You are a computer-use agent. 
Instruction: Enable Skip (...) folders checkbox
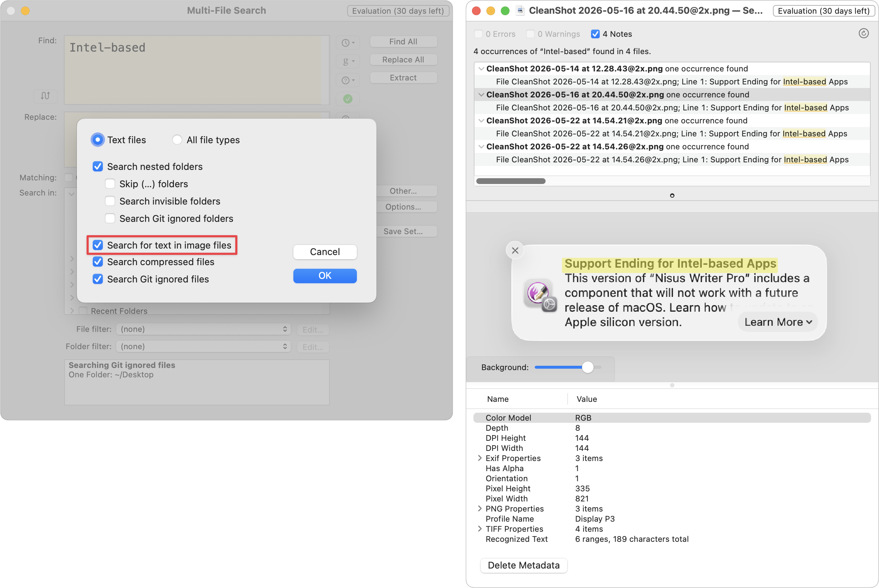pyautogui.click(x=110, y=184)
